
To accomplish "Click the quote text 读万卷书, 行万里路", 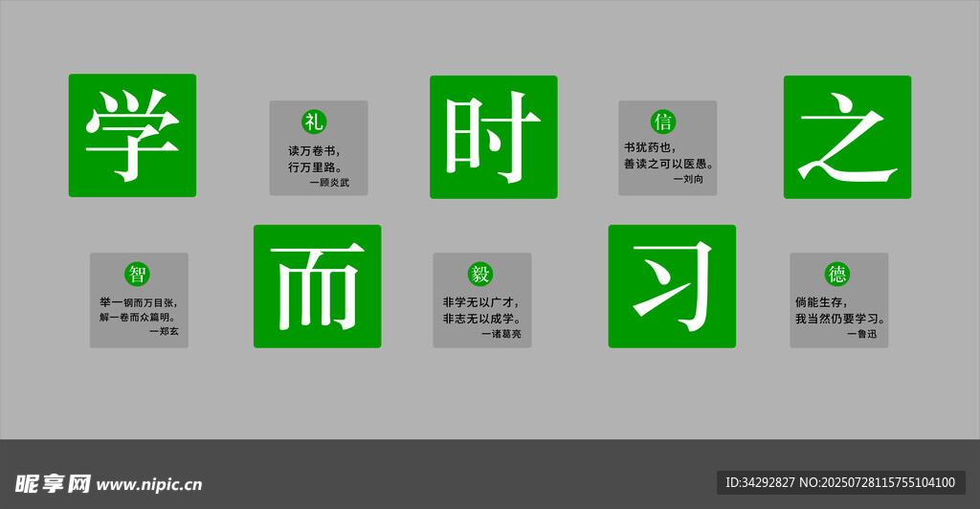I will coord(315,159).
